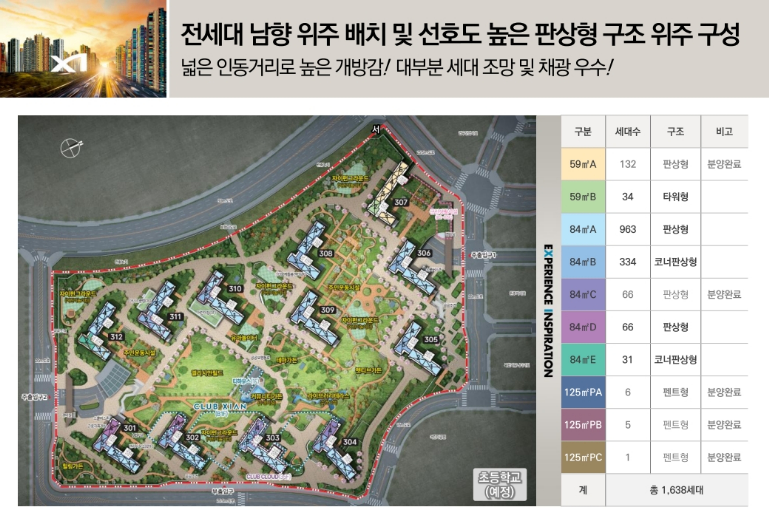Select the 구조 column header

point(676,131)
